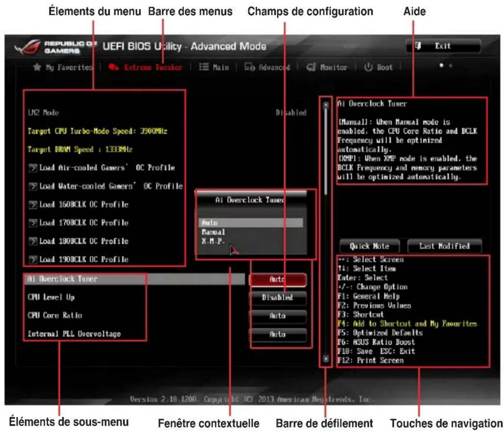Viewport: 504px width, 432px height.
Task: Click the My Favorites star icon
Action: [x=37, y=67]
